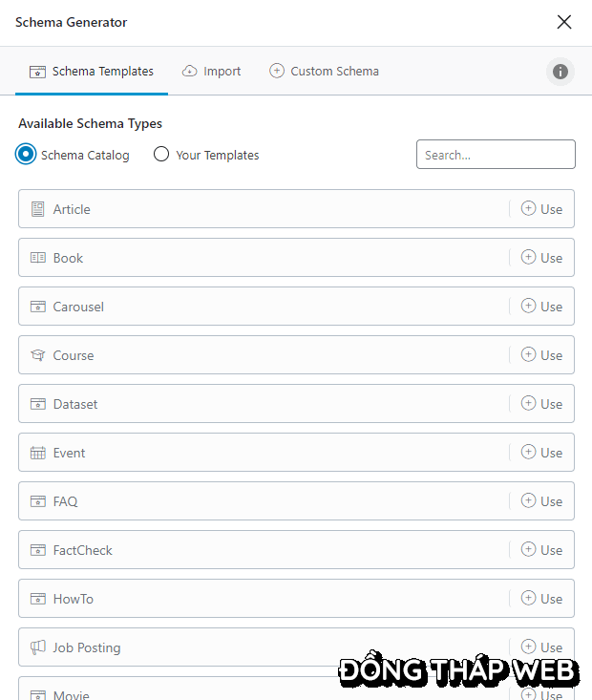Use the Dataset schema template
This screenshot has width=592, height=700.
point(541,404)
